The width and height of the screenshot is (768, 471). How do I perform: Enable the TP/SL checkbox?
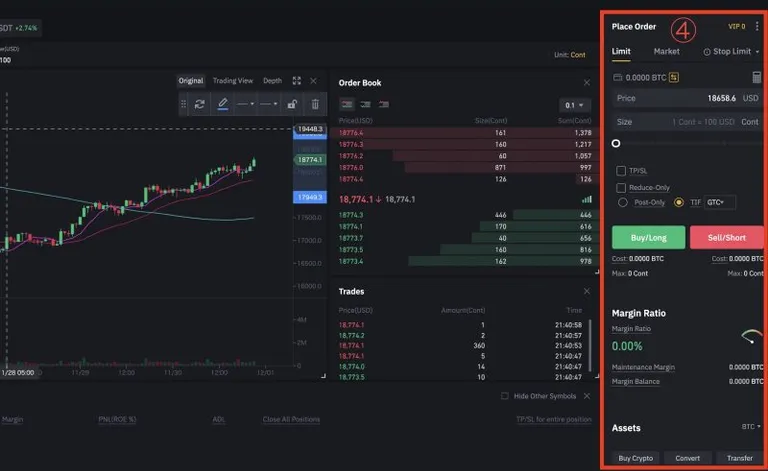click(621, 171)
